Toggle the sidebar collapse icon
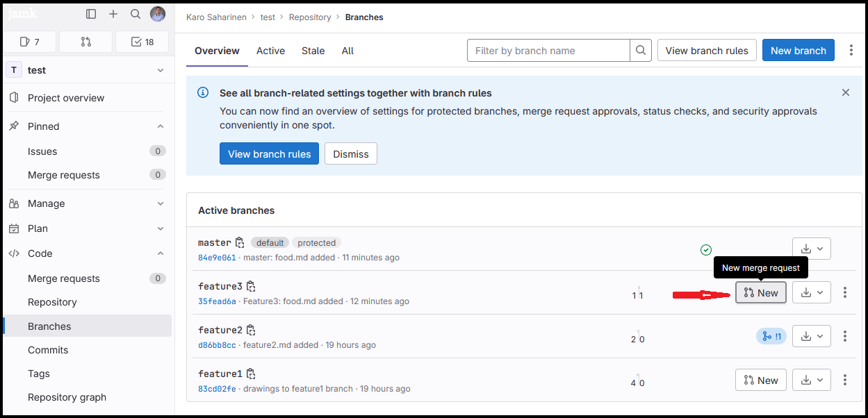Screen dimensions: 868x418 tap(91, 14)
